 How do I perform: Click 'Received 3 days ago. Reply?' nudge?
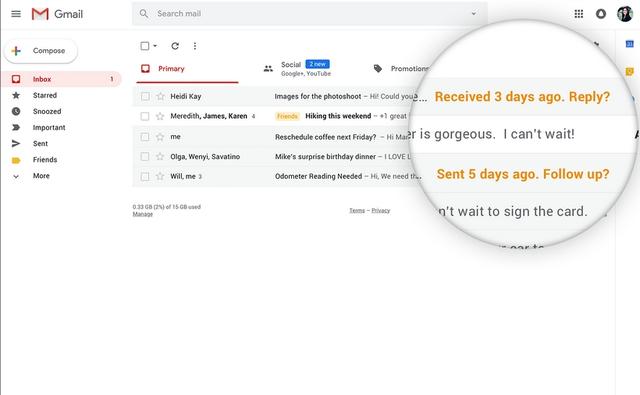pyautogui.click(x=522, y=97)
